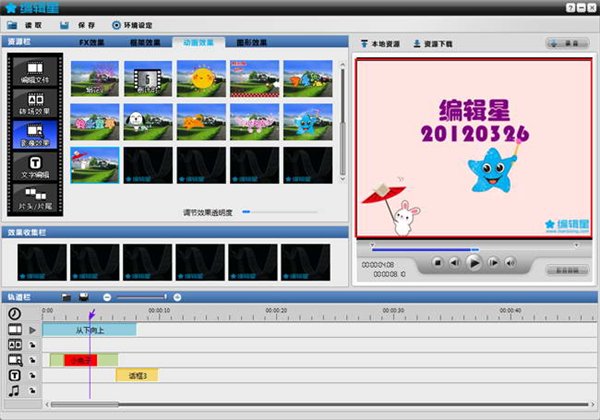Click the timeline scroll-right arrow

click(x=592, y=404)
